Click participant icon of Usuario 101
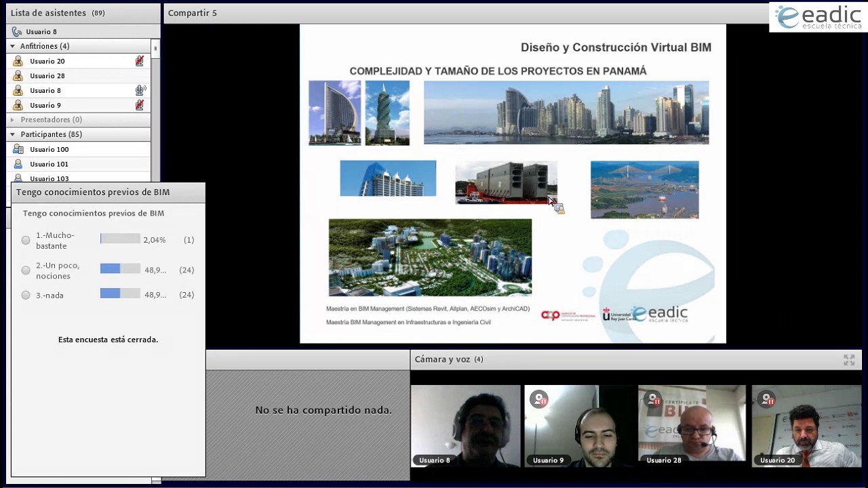 [x=18, y=164]
